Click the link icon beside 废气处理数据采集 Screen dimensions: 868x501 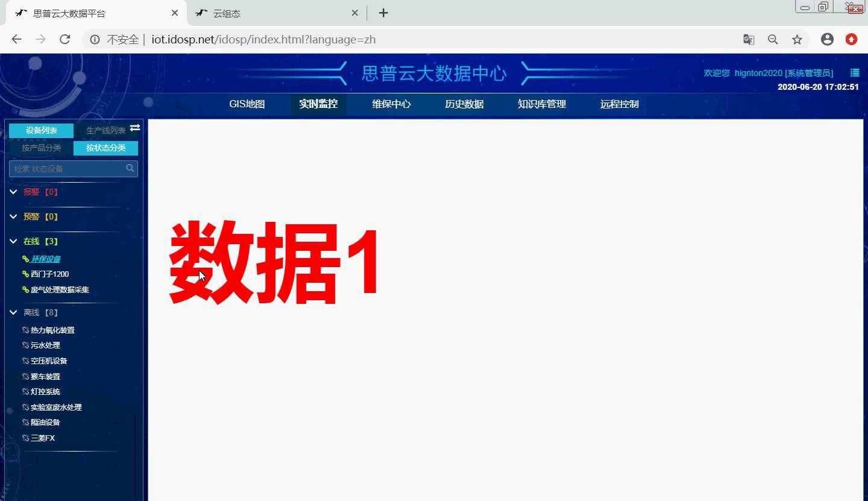coord(25,289)
